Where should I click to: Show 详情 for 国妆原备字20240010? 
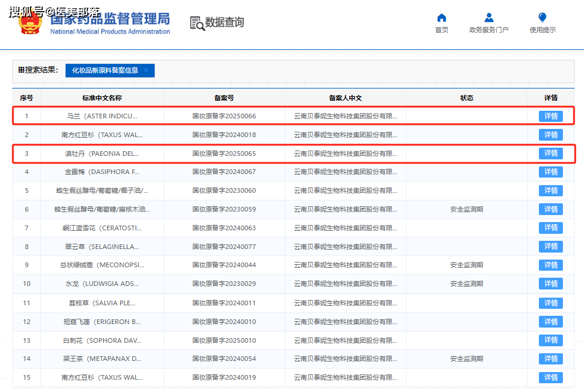click(551, 322)
